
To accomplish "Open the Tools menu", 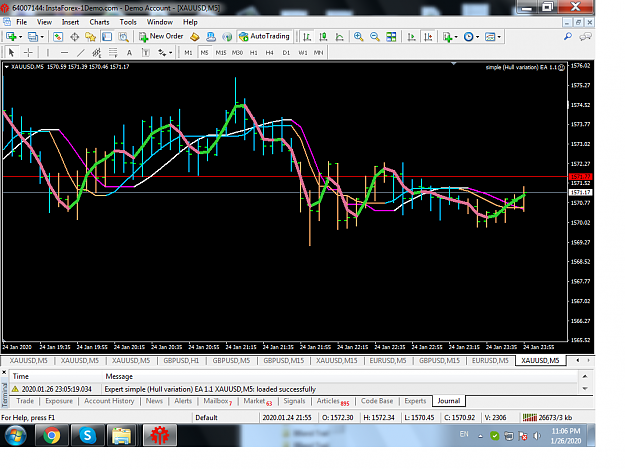I will (128, 22).
